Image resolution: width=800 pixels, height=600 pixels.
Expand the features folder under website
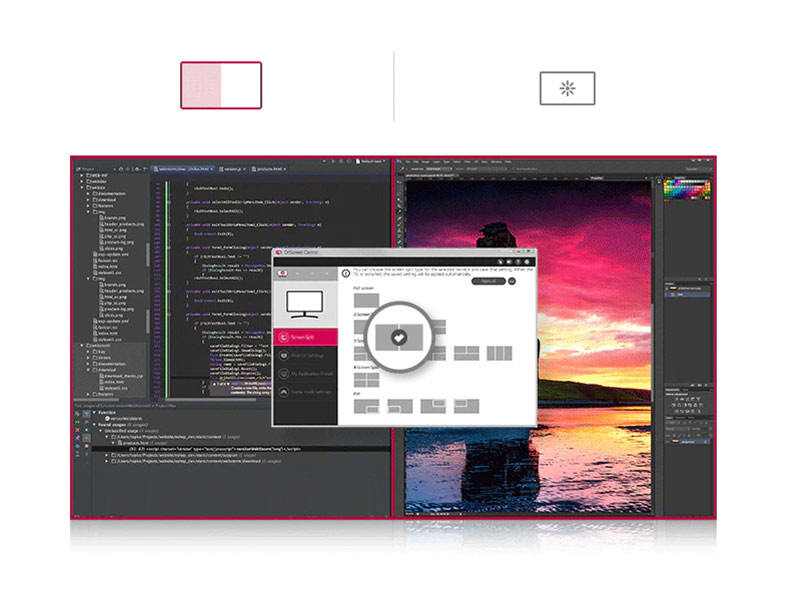[88, 206]
